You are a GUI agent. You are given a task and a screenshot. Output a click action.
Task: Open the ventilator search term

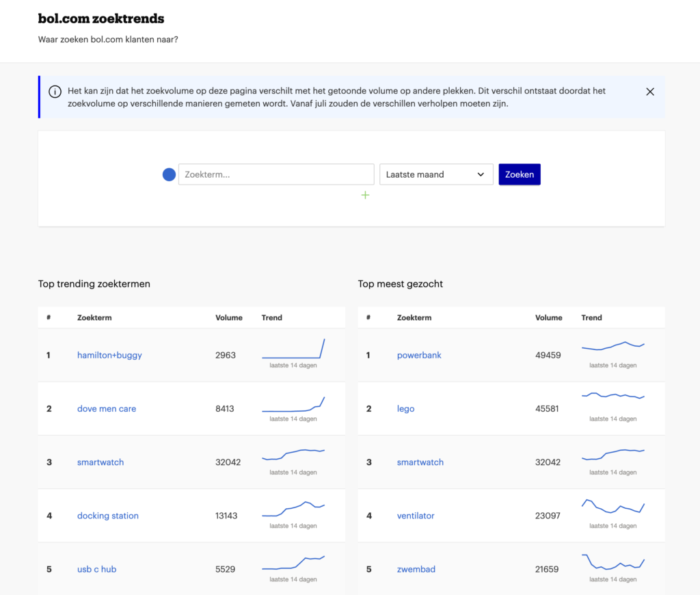[x=416, y=516]
